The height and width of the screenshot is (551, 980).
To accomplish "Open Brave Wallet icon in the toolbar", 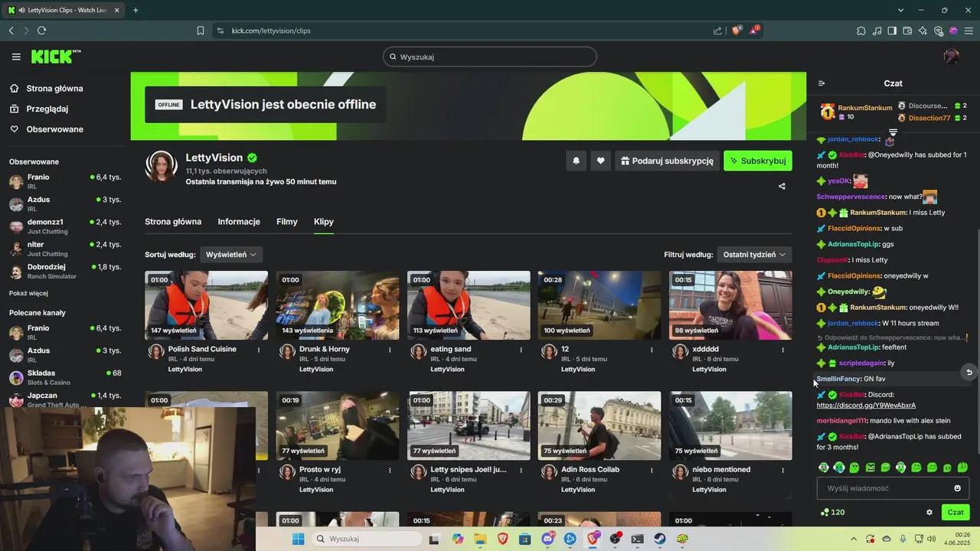I will click(907, 31).
